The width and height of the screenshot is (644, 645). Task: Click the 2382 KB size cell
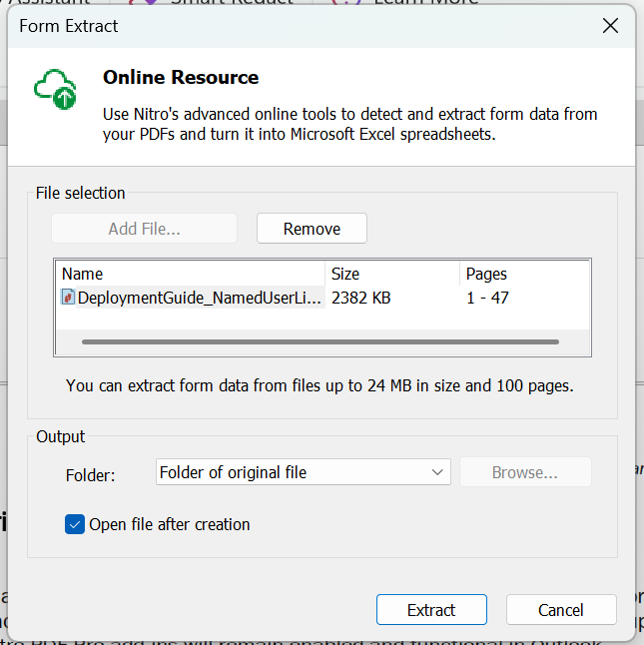pyautogui.click(x=361, y=298)
